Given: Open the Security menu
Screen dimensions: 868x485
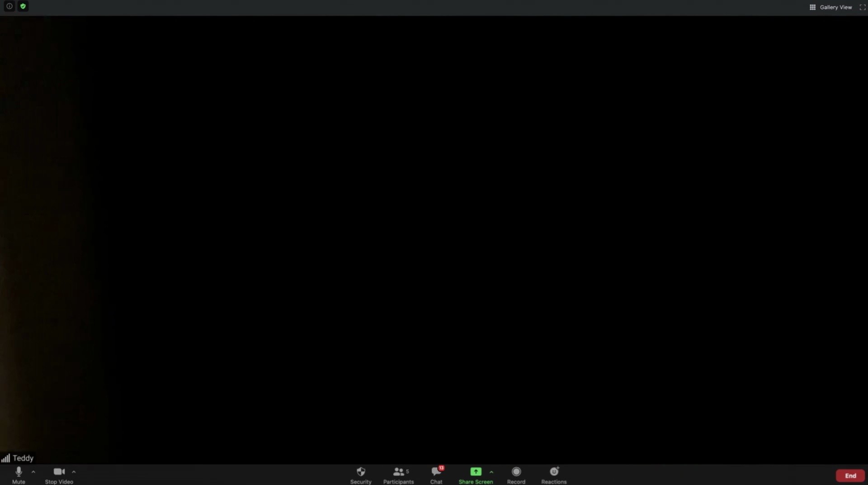Looking at the screenshot, I should (361, 475).
